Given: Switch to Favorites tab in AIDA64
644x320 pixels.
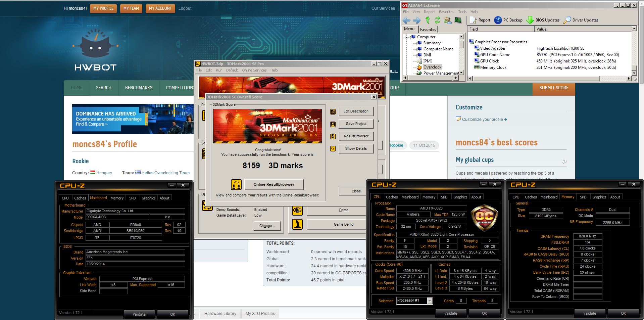Looking at the screenshot, I should [x=428, y=30].
